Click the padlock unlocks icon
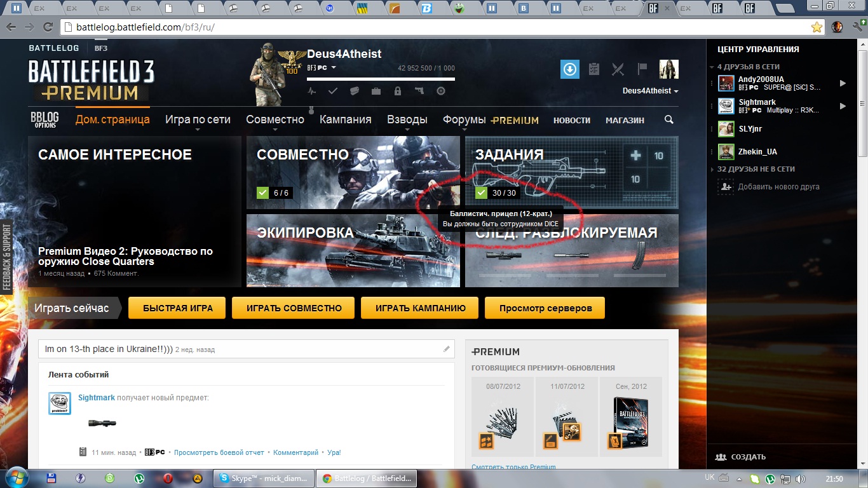 398,91
